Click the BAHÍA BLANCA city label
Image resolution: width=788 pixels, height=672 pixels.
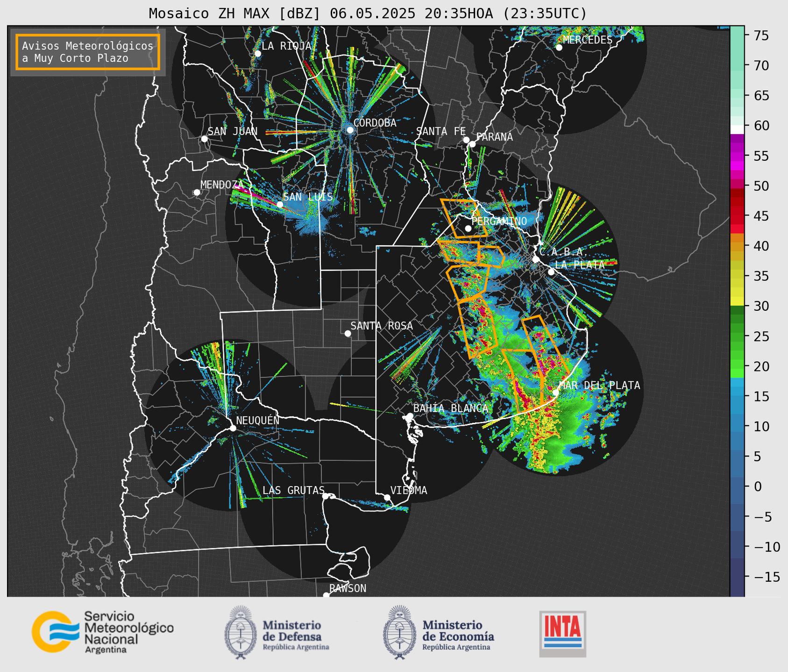[x=451, y=408]
